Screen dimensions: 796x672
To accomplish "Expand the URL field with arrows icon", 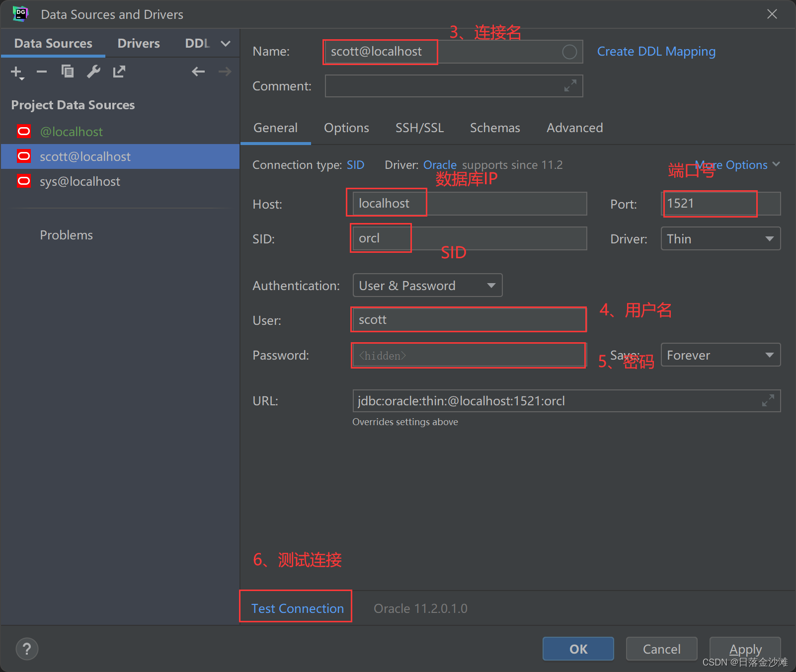I will coord(768,400).
